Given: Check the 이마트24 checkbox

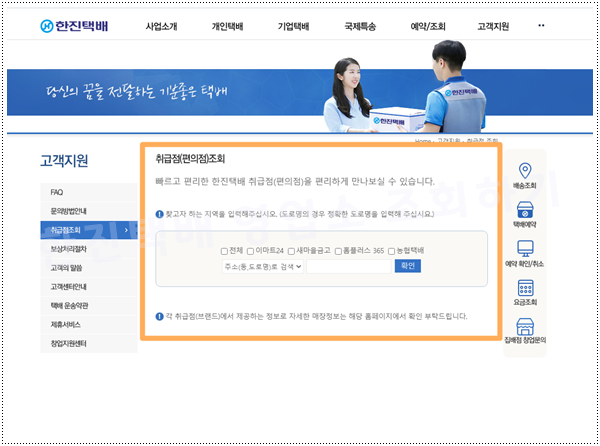Looking at the screenshot, I should [x=250, y=251].
